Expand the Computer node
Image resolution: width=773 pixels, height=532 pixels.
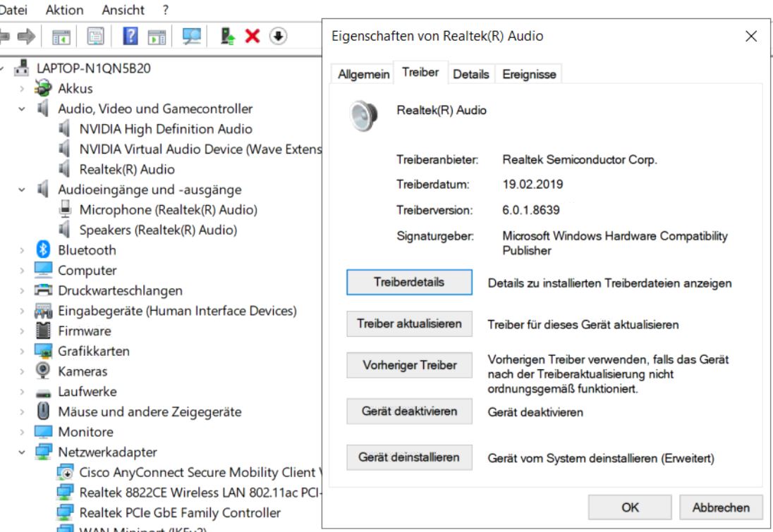22,271
